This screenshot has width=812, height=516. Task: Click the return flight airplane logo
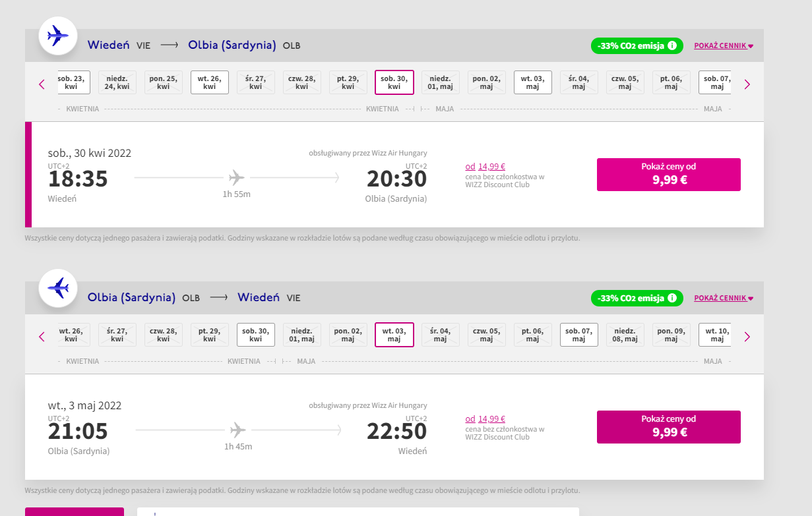click(x=58, y=288)
